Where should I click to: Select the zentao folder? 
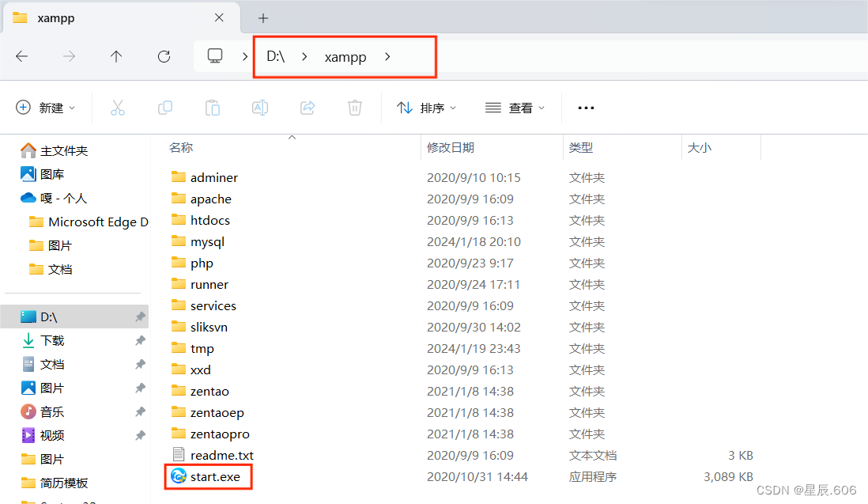[x=200, y=391]
